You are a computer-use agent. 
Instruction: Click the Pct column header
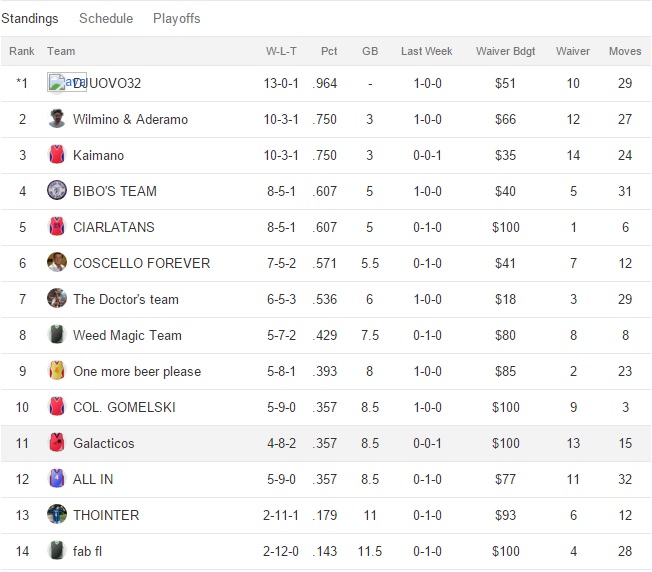(329, 51)
